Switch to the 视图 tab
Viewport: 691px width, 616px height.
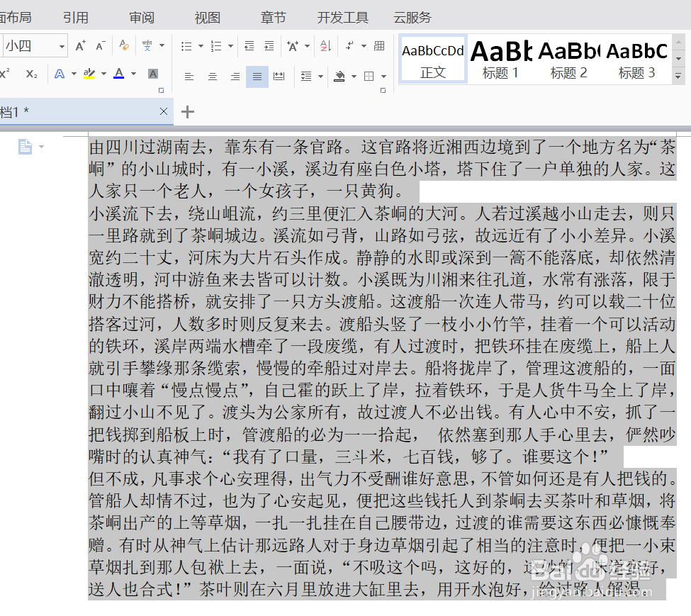[x=208, y=18]
